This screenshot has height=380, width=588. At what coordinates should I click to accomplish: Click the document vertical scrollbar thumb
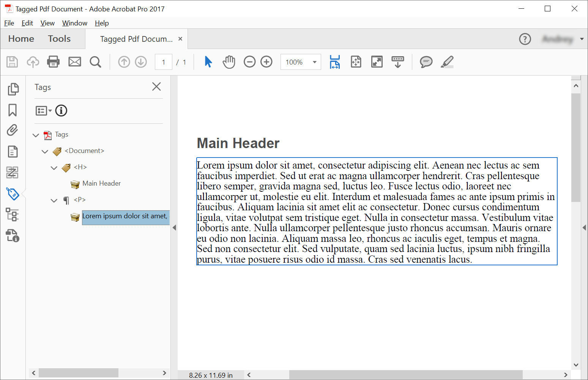(x=576, y=148)
